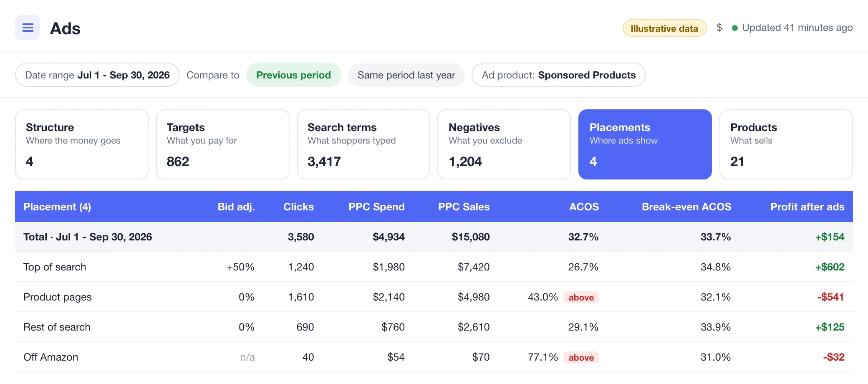Click the 34.8% break-even ACOS value
The height and width of the screenshot is (384, 868).
(x=715, y=267)
